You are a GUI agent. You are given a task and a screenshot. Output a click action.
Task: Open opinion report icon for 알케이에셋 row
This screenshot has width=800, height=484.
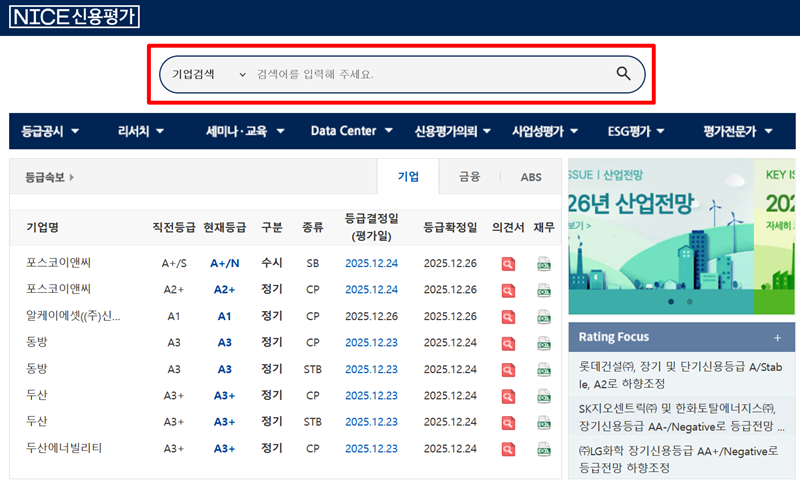point(508,317)
